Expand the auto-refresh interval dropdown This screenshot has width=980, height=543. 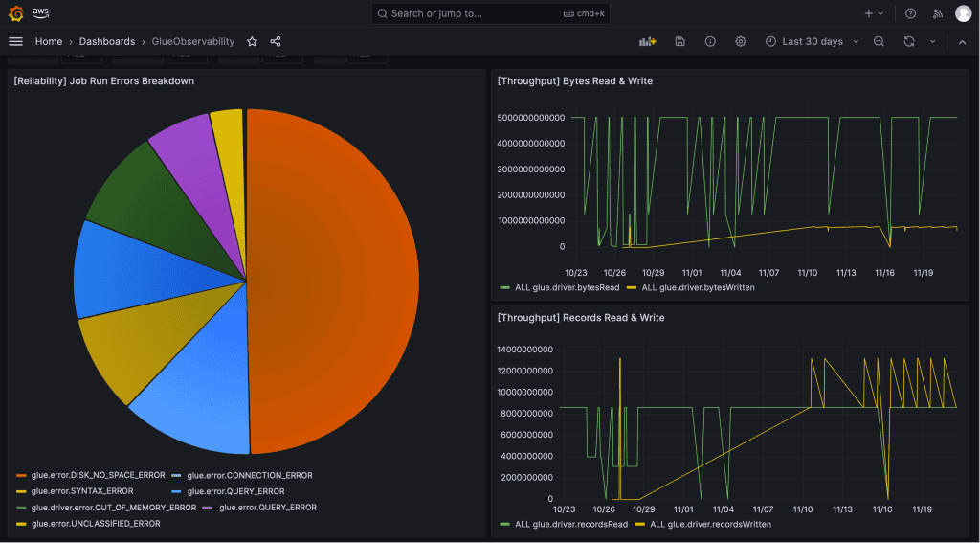(x=932, y=41)
